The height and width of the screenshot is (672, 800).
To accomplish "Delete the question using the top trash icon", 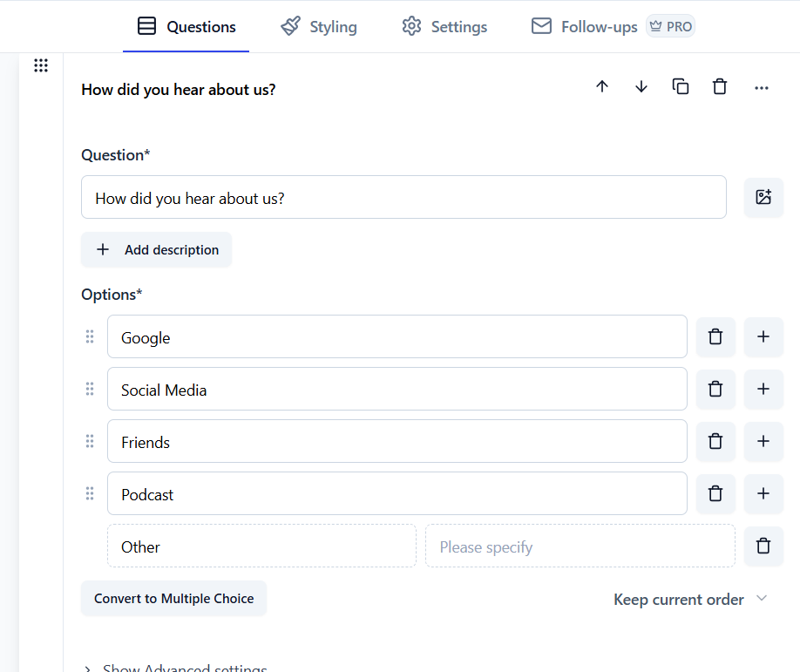I will click(x=720, y=86).
